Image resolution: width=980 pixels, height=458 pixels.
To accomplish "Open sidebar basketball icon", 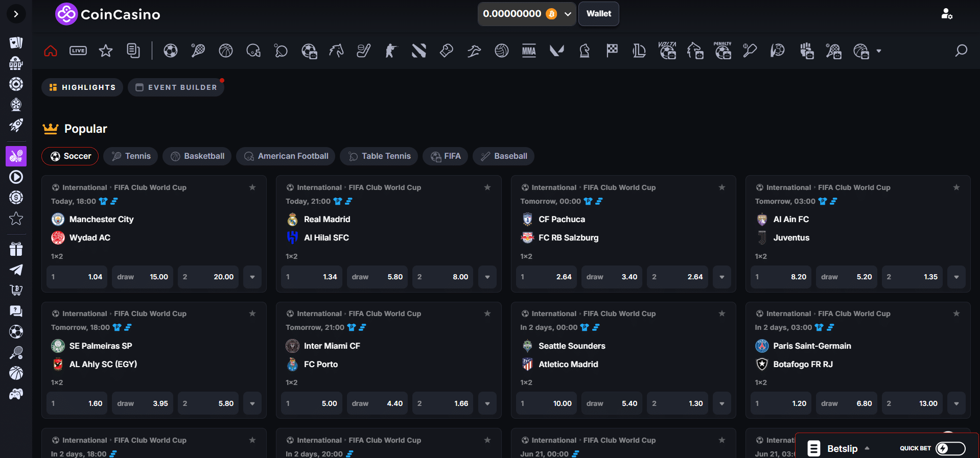I will [x=16, y=373].
